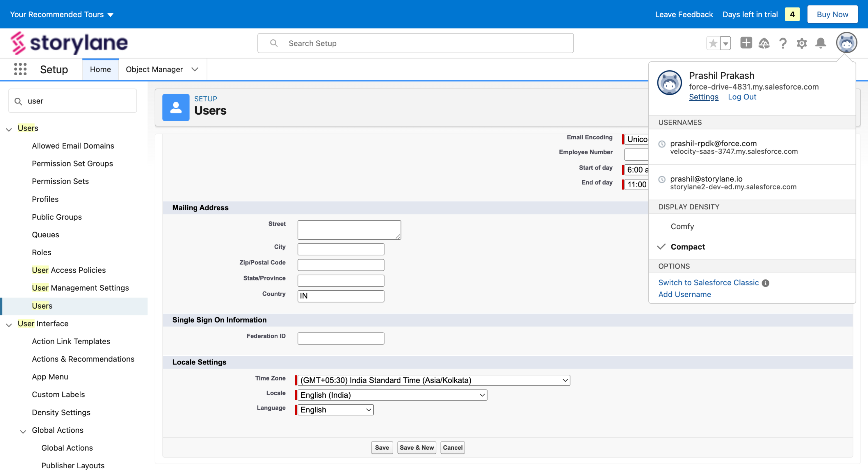Screen dimensions: 868x471
Task: Open the help question mark icon
Action: click(x=783, y=43)
